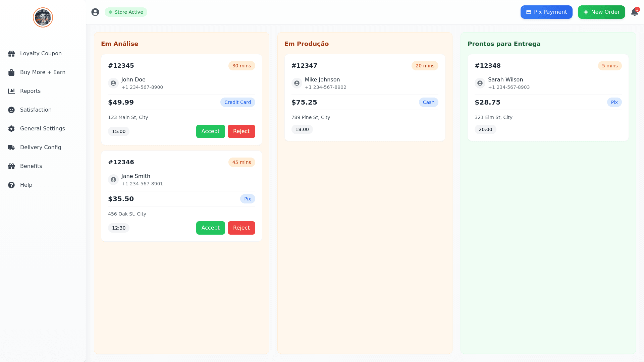Open Benefits menu item

[31, 166]
